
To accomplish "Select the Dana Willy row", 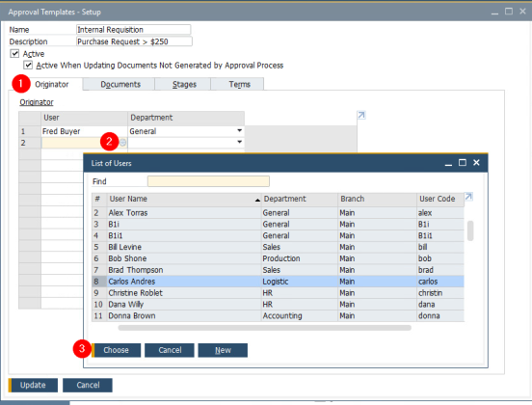I will (x=278, y=304).
